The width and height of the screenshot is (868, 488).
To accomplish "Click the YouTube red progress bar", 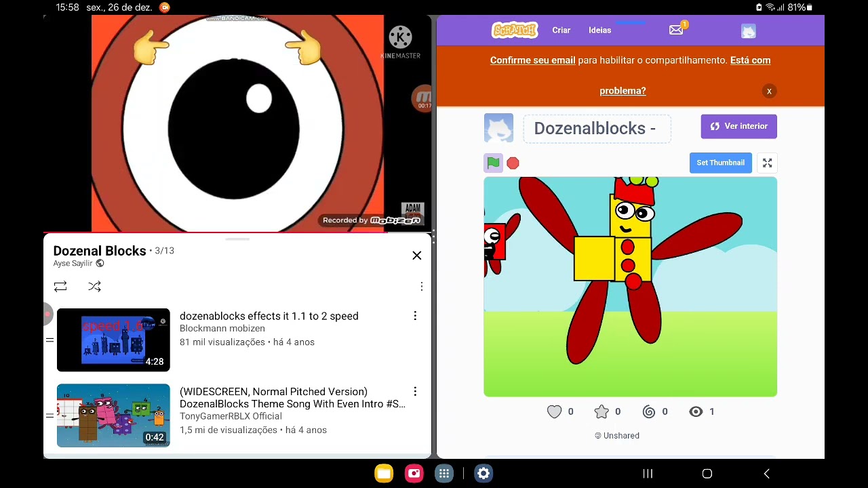I will [x=237, y=232].
